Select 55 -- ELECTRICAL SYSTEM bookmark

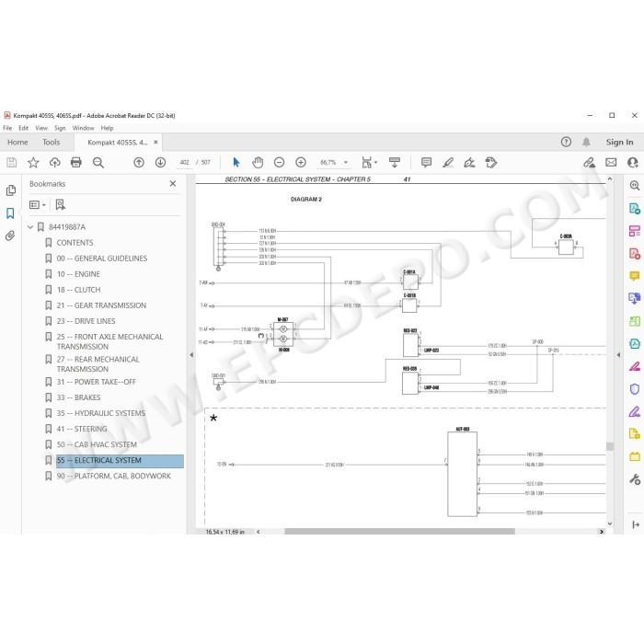click(x=120, y=460)
